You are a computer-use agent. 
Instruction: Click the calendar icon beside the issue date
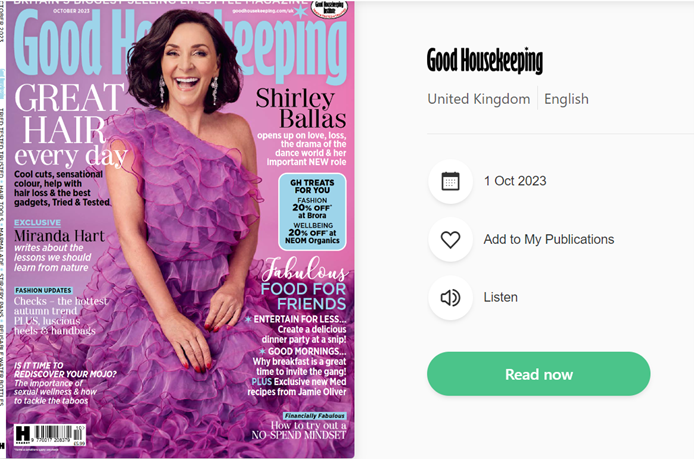click(x=451, y=181)
